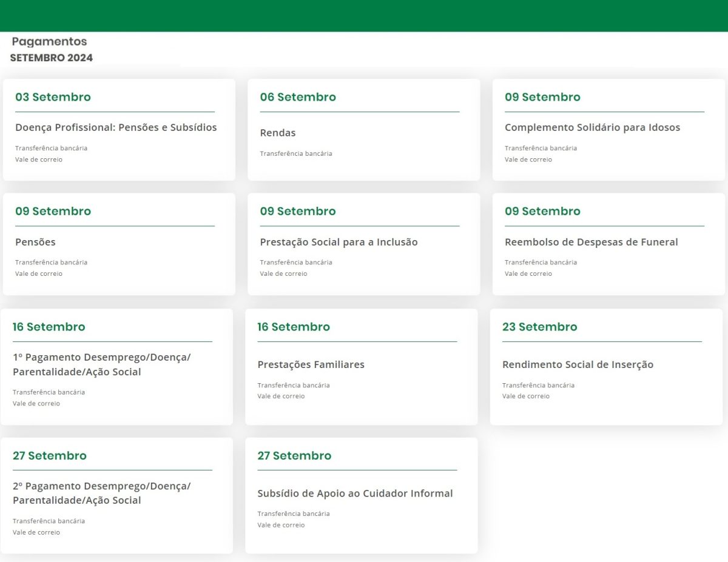The image size is (728, 562).
Task: Click "27 Setembro" above Subsídio de Apoio
Action: point(294,455)
